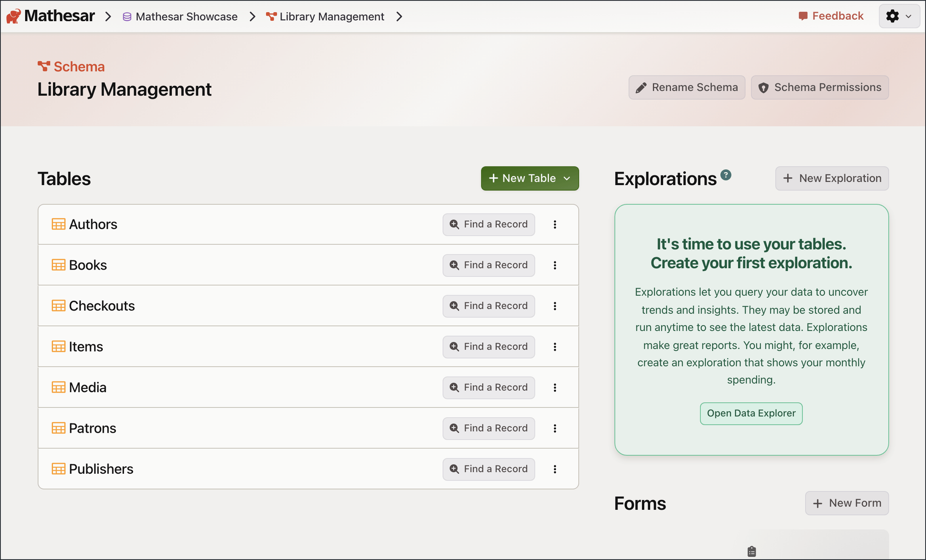This screenshot has width=926, height=560.
Task: Click Find a Record for Authors
Action: tap(489, 225)
